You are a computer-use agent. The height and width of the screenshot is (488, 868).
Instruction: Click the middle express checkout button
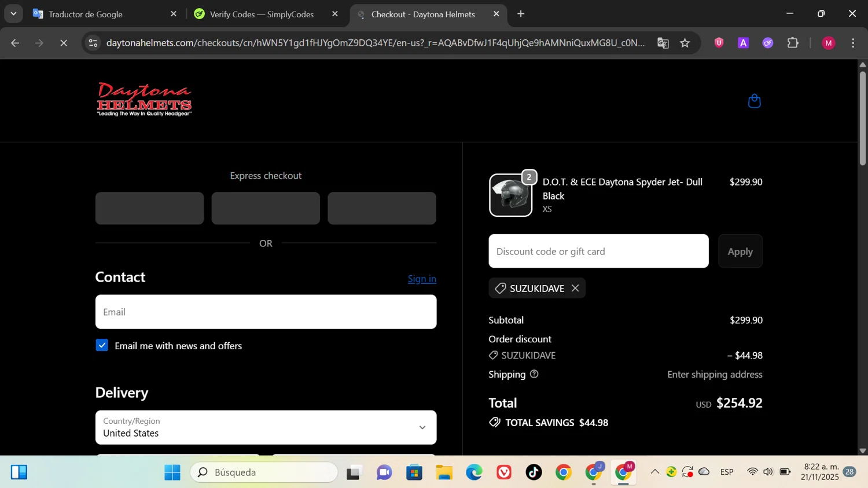[266, 208]
